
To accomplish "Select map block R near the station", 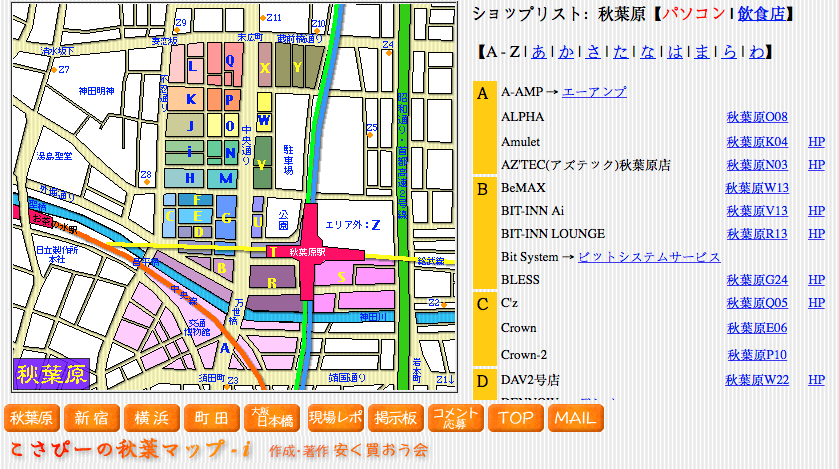I will click(272, 283).
